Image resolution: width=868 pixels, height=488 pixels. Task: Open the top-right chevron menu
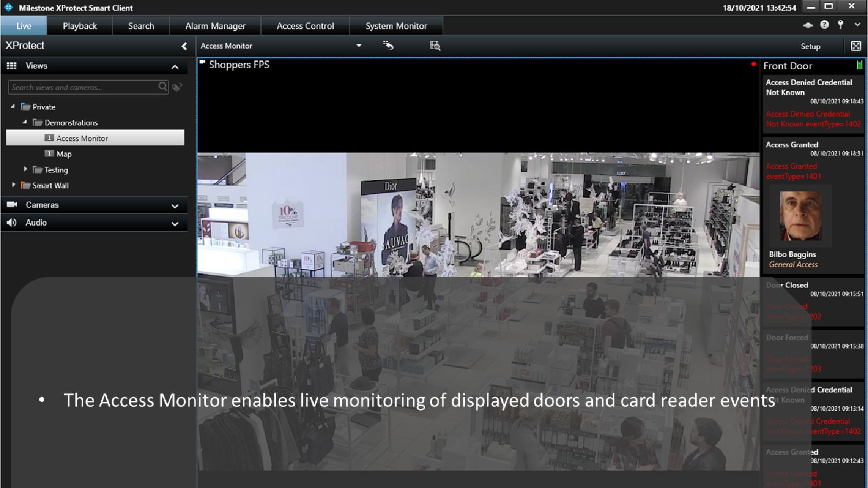tap(857, 25)
